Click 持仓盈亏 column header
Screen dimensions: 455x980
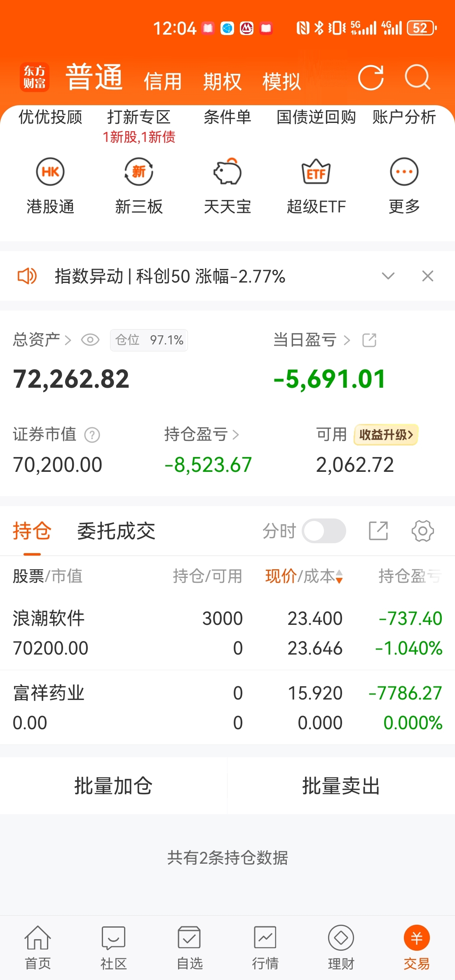pos(410,576)
